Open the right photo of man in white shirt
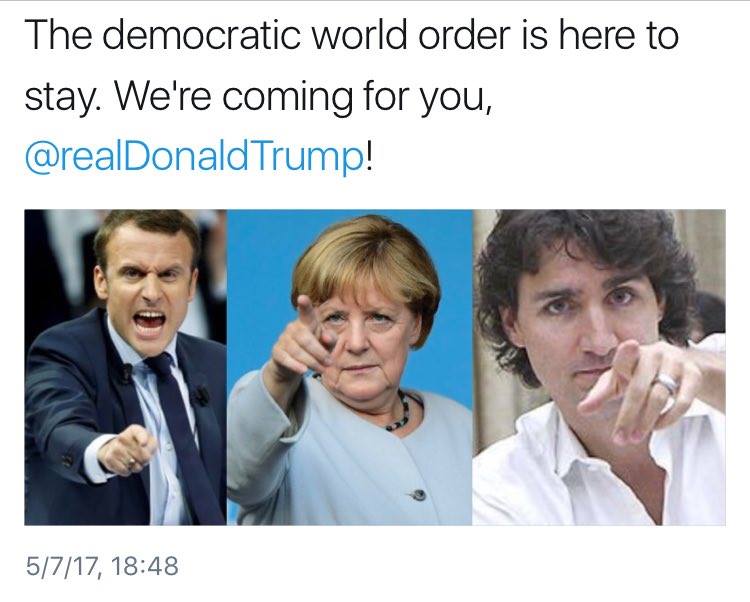The height and width of the screenshot is (602, 750). [599, 367]
